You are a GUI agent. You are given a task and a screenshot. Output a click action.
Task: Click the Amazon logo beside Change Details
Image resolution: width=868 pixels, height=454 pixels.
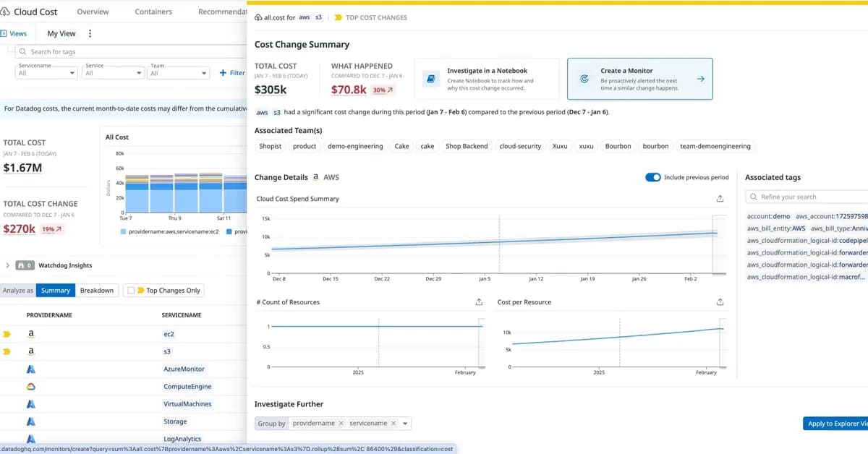coord(316,177)
